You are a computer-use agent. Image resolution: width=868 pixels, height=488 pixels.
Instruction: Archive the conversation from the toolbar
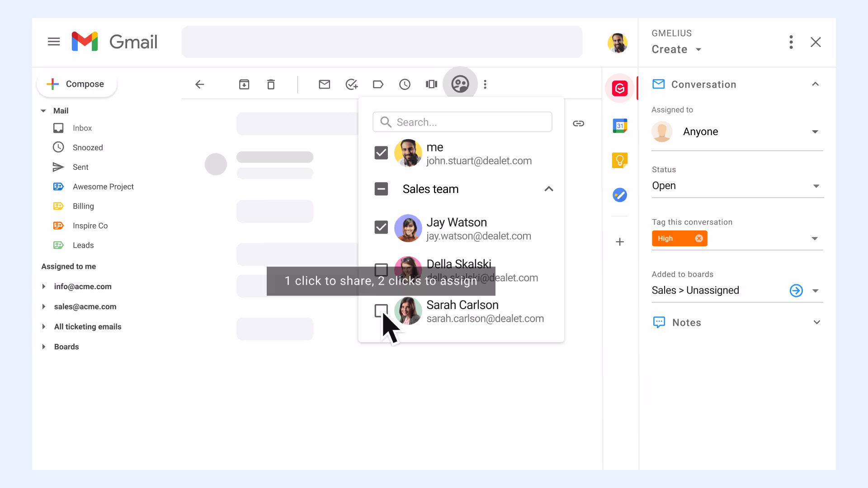(x=244, y=84)
